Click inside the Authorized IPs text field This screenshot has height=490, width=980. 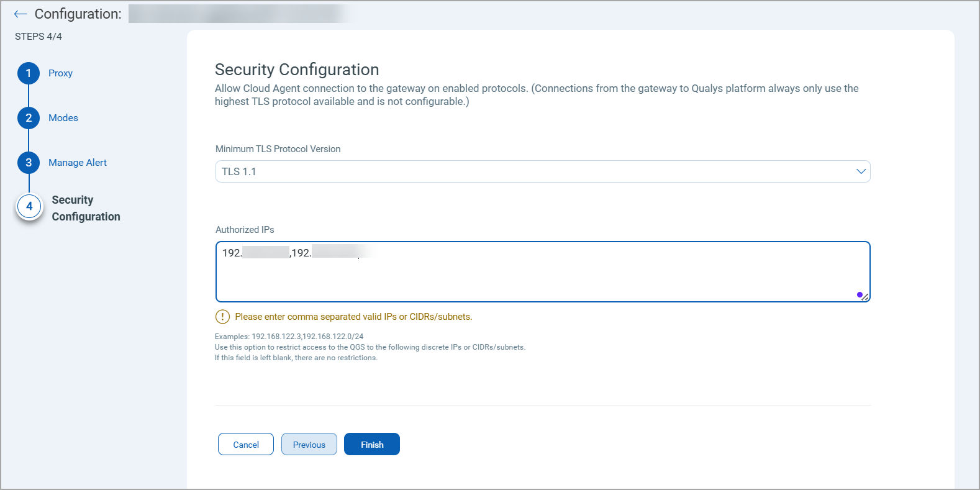(542, 276)
